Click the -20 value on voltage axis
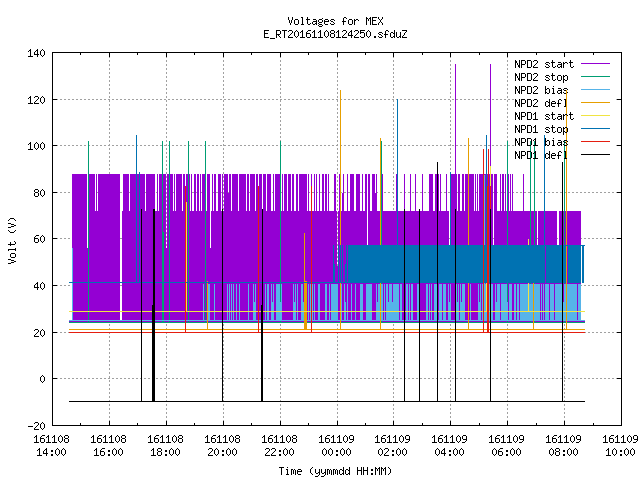 click(x=36, y=426)
